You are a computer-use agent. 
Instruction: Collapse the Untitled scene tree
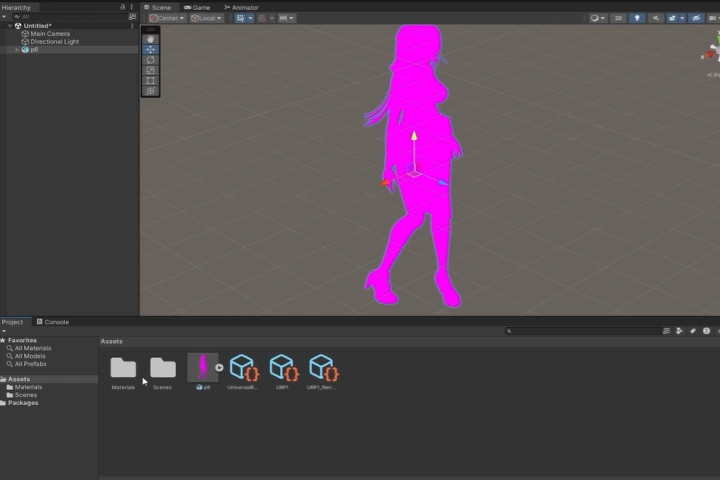click(10, 26)
